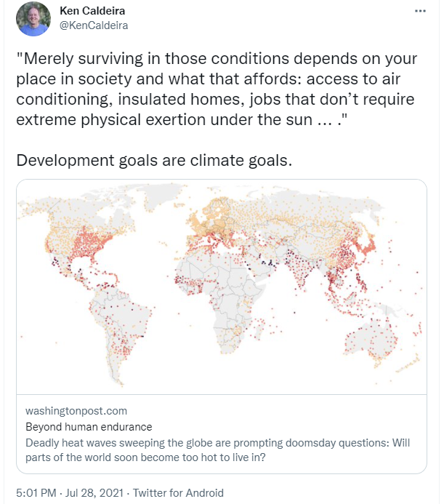Click the washingtonpost.com domain label
This screenshot has width=444, height=504.
point(76,411)
